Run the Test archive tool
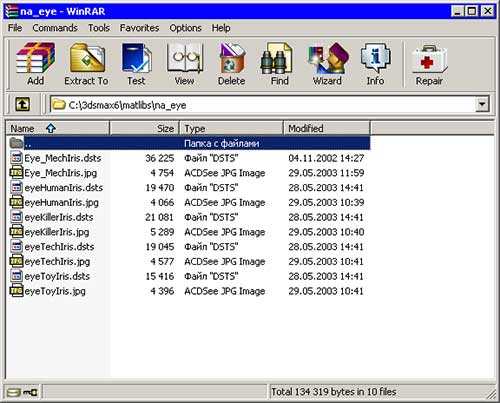 click(137, 58)
